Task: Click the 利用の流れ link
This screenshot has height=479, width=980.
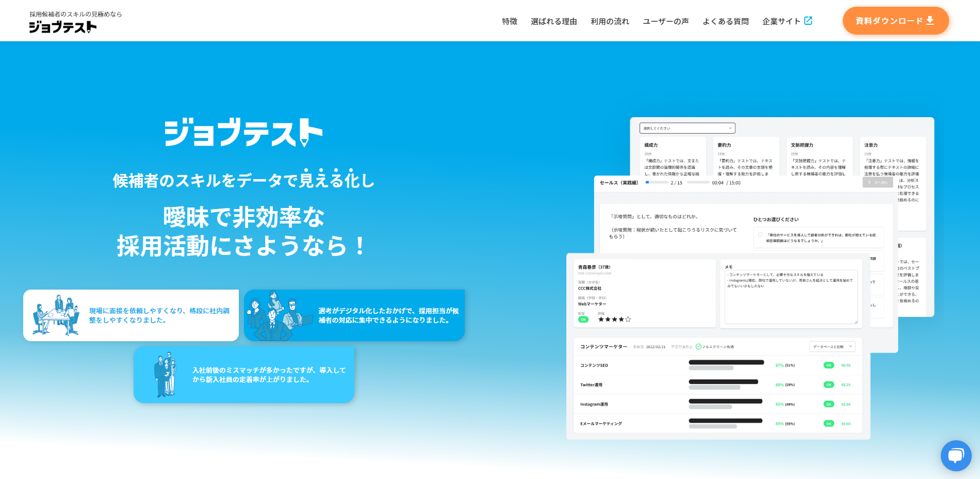Action: pos(610,21)
